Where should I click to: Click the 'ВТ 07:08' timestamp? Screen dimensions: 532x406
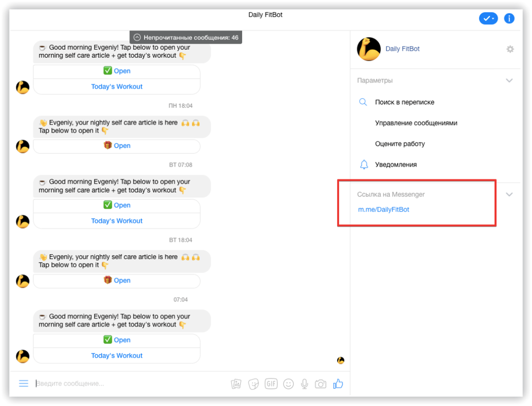[x=180, y=165]
